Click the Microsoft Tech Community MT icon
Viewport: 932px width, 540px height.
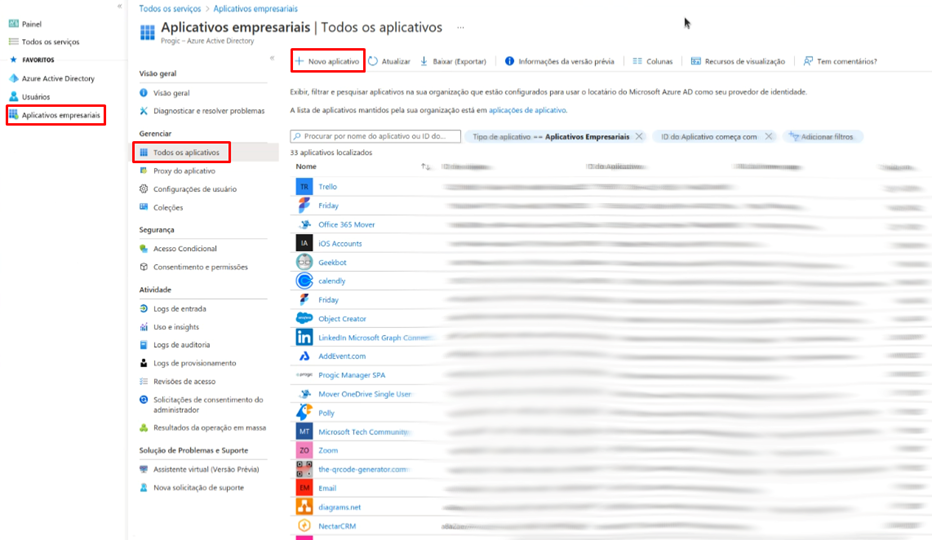tap(304, 431)
